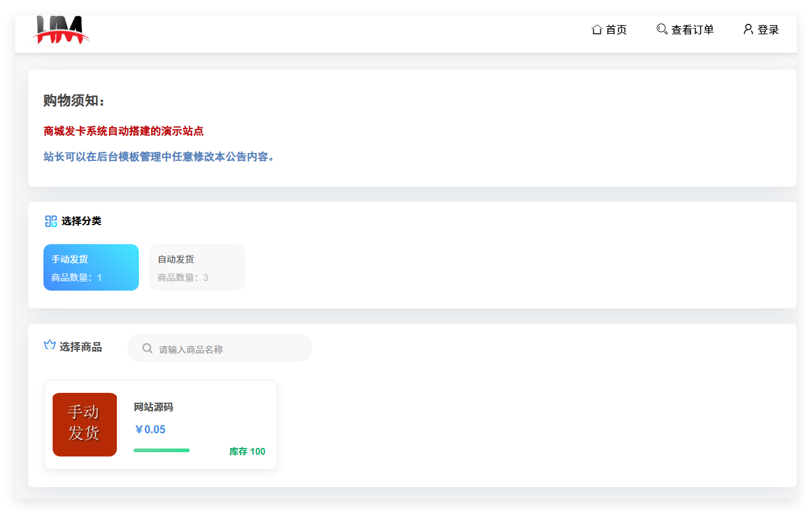The image size is (812, 514).
Task: Click the HM site logo
Action: click(61, 30)
